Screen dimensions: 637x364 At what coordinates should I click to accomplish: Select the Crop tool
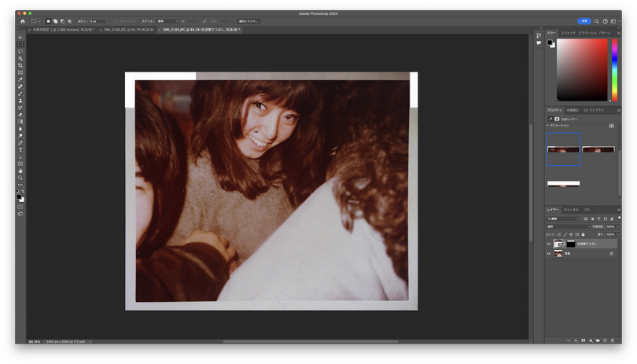(20, 65)
